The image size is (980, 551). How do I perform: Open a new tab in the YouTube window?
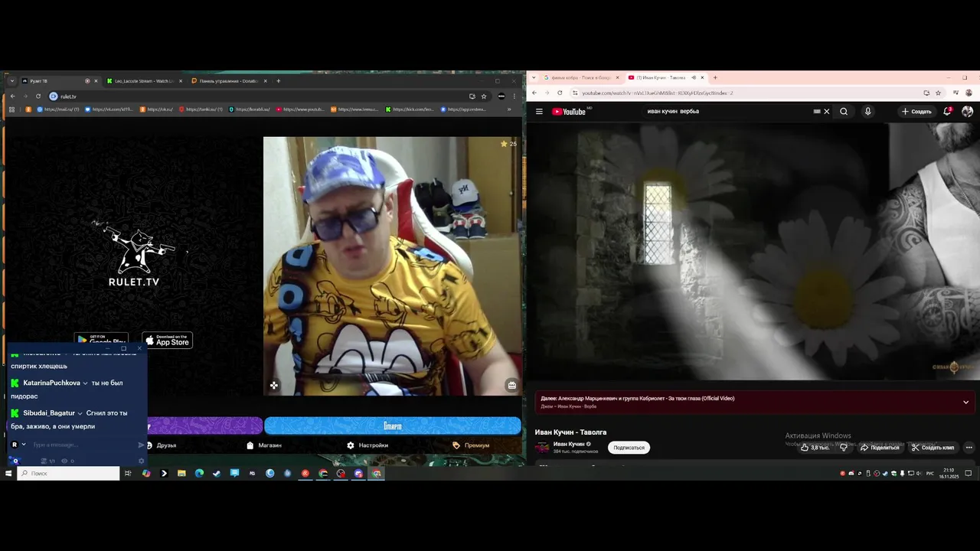click(715, 77)
